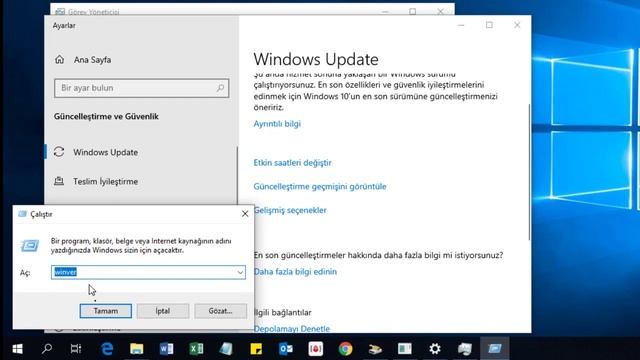The image size is (640, 360).
Task: Click the magnifier in Settings search box
Action: pyautogui.click(x=220, y=88)
